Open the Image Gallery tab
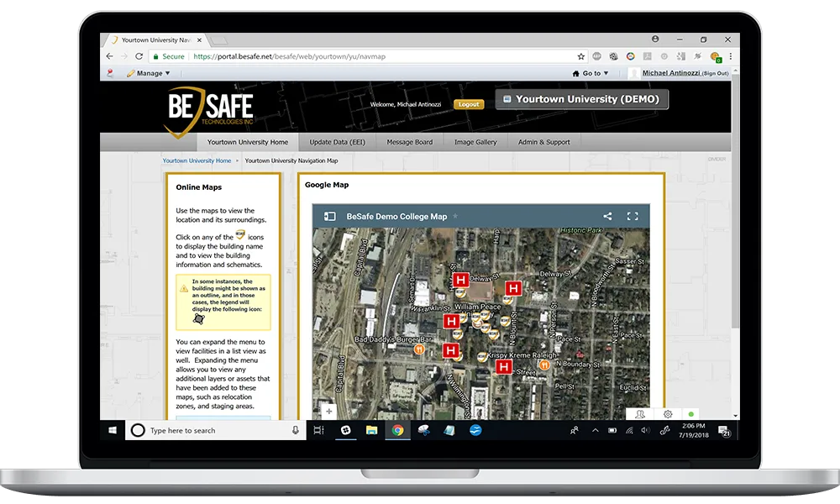Viewport: 840px width, 504px height. point(475,142)
